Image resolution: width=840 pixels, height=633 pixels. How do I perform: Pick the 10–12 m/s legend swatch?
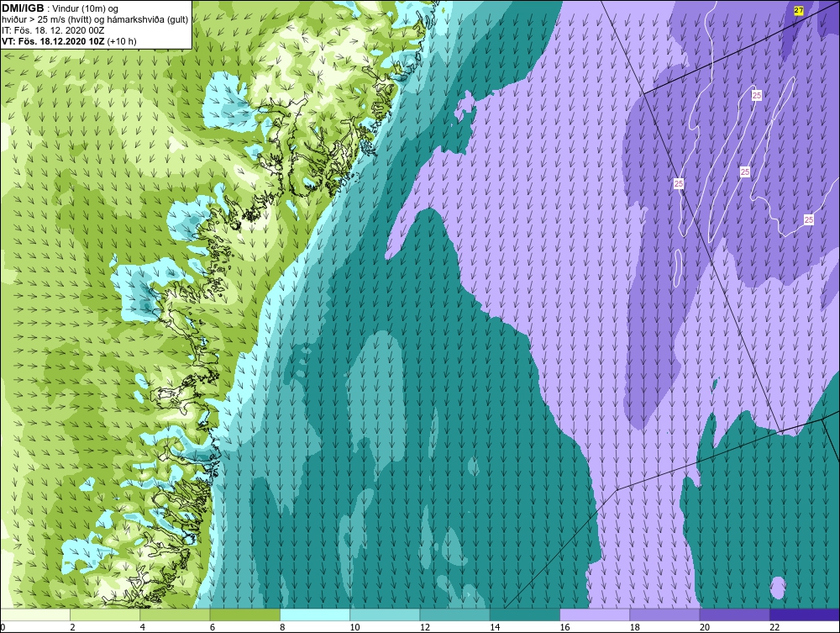[x=385, y=615]
